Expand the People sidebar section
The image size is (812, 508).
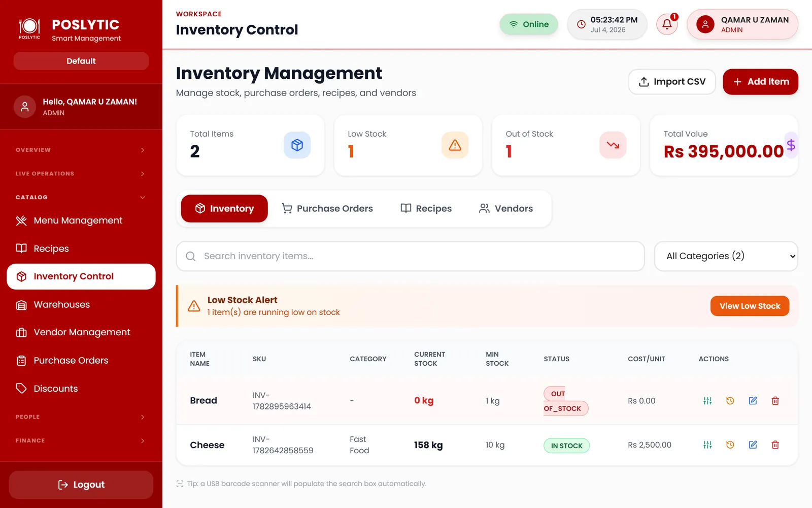point(81,417)
